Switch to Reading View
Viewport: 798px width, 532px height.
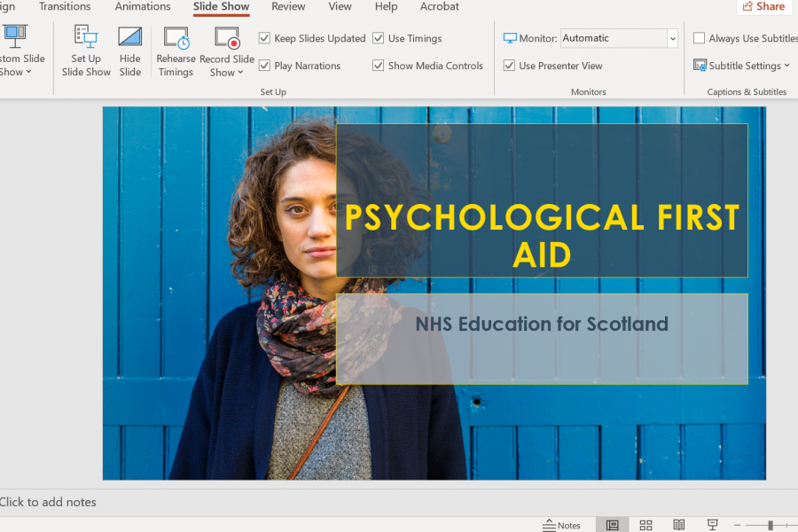[x=679, y=525]
